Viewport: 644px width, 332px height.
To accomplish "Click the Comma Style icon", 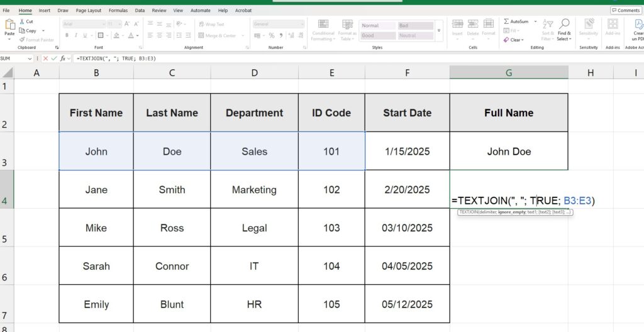I will tap(281, 36).
